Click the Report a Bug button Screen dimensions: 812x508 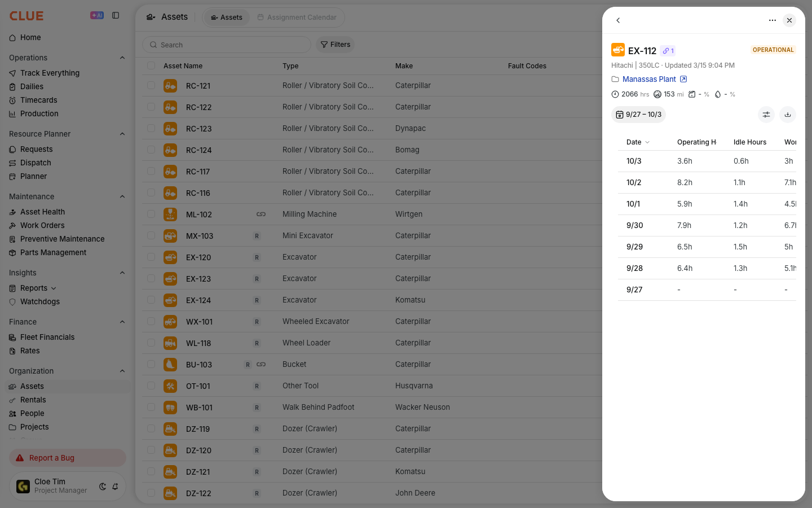(x=68, y=458)
